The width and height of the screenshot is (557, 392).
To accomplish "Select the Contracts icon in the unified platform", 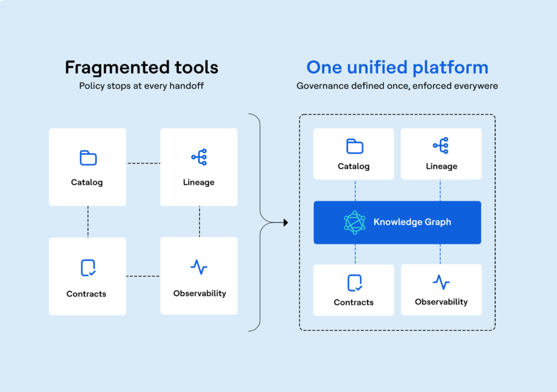I will [x=355, y=283].
